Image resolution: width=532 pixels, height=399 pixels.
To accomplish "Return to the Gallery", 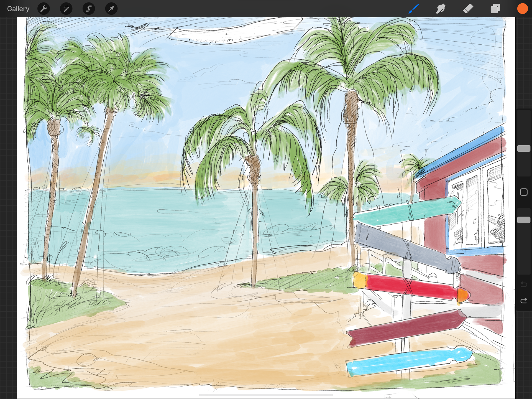I will [x=18, y=9].
